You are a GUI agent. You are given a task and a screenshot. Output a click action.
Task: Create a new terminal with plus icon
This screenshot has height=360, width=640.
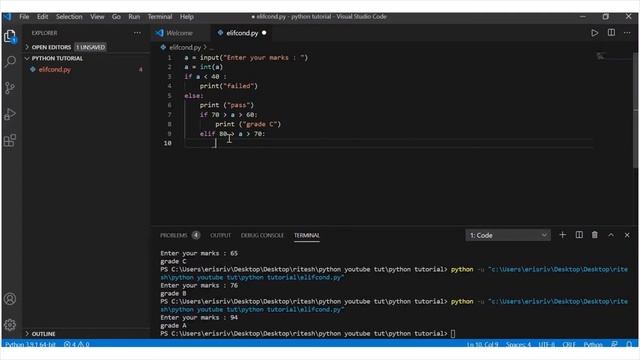click(562, 235)
